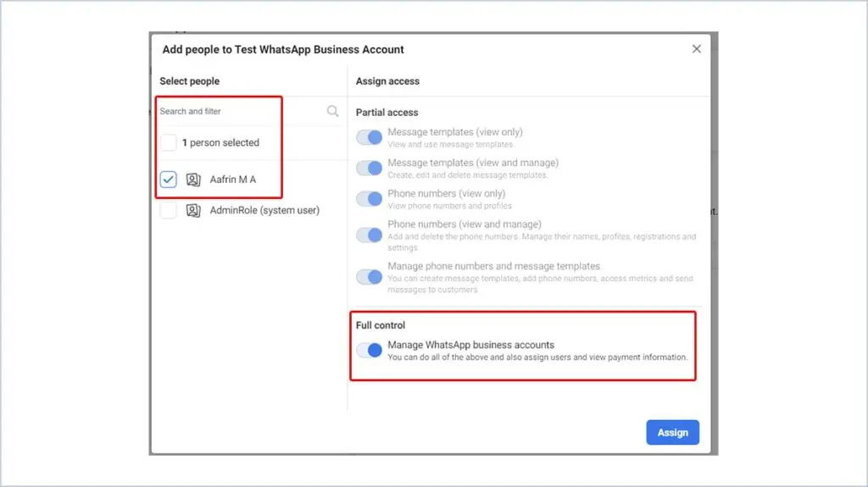Click 'View and use message templates' description
The height and width of the screenshot is (487, 868).
click(x=451, y=145)
